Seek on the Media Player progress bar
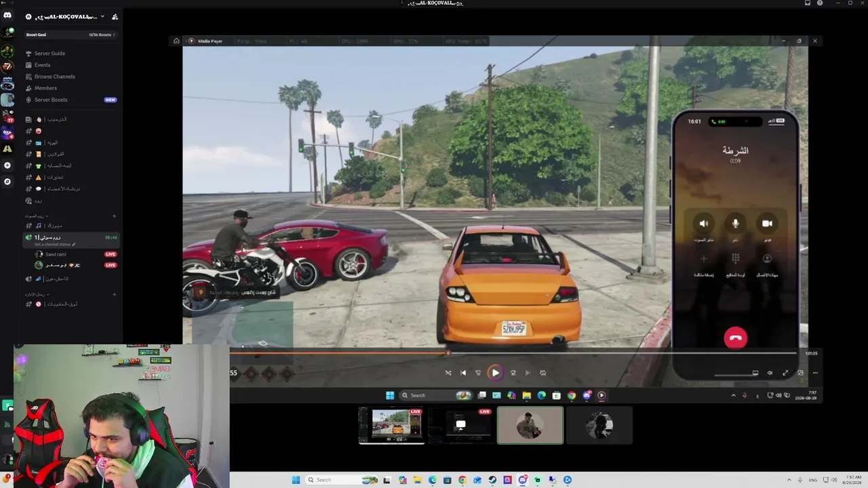 (x=513, y=353)
